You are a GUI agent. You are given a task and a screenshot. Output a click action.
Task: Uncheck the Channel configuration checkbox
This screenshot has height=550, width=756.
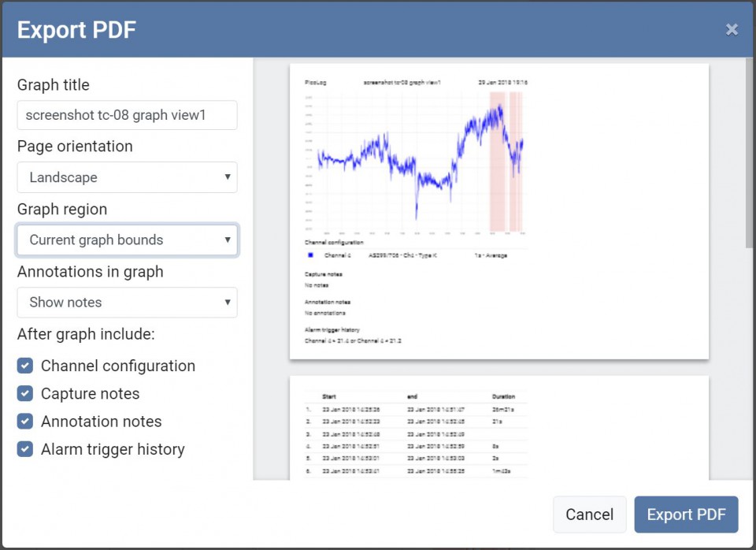coord(25,366)
